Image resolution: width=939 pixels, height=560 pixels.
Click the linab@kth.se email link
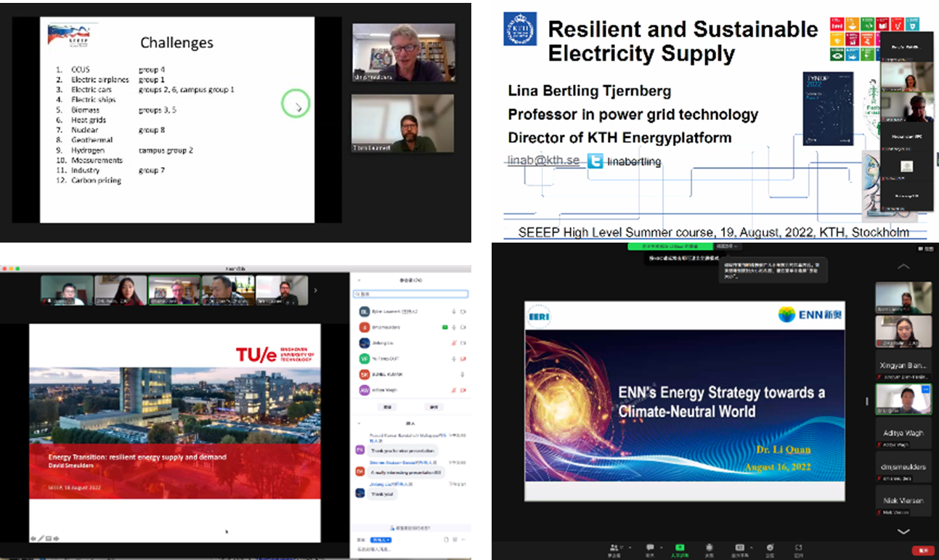point(543,161)
